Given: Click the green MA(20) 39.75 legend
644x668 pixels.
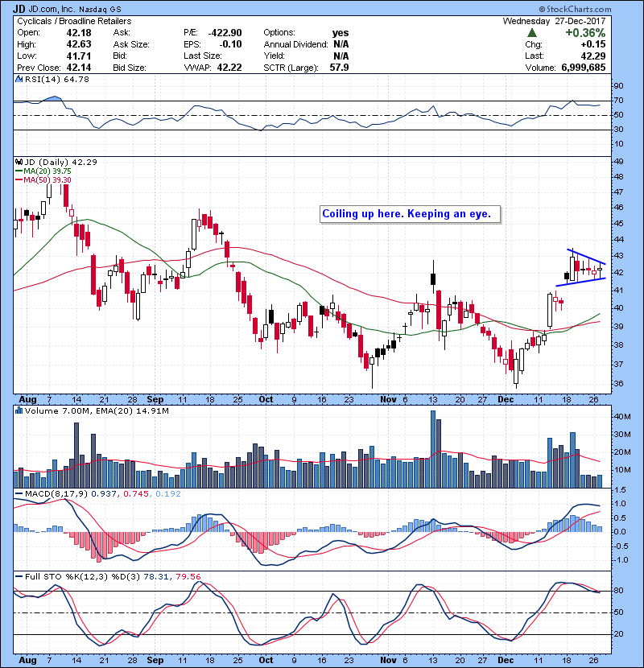Looking at the screenshot, I should [43, 171].
